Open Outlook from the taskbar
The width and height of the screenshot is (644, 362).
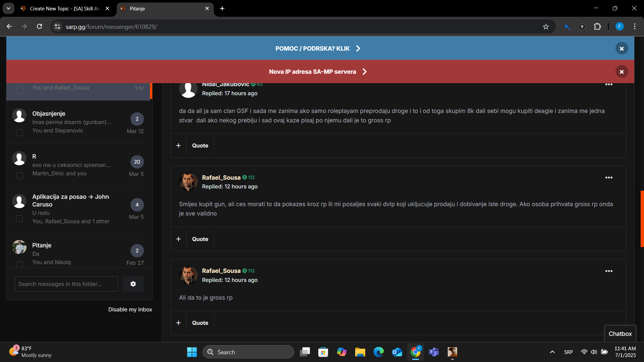(397, 352)
